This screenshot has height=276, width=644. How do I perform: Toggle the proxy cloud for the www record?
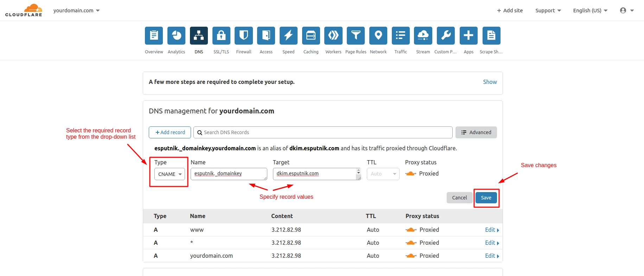[x=411, y=230]
